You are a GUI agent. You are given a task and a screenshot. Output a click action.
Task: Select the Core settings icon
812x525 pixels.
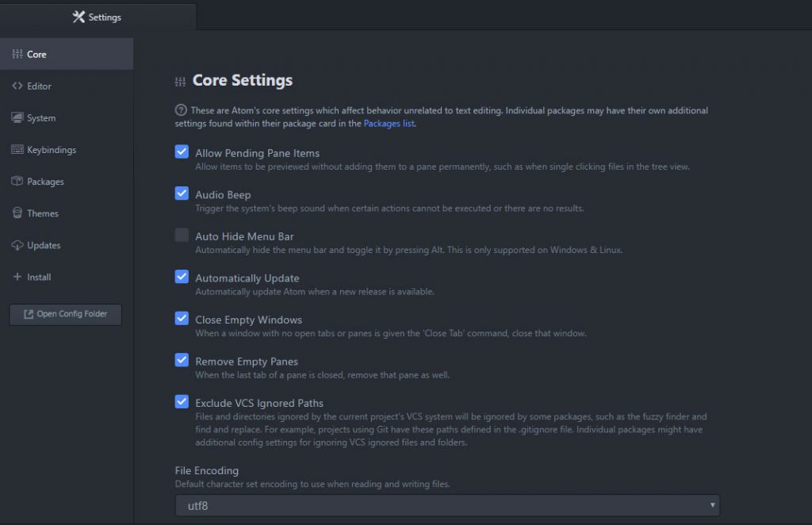16,54
